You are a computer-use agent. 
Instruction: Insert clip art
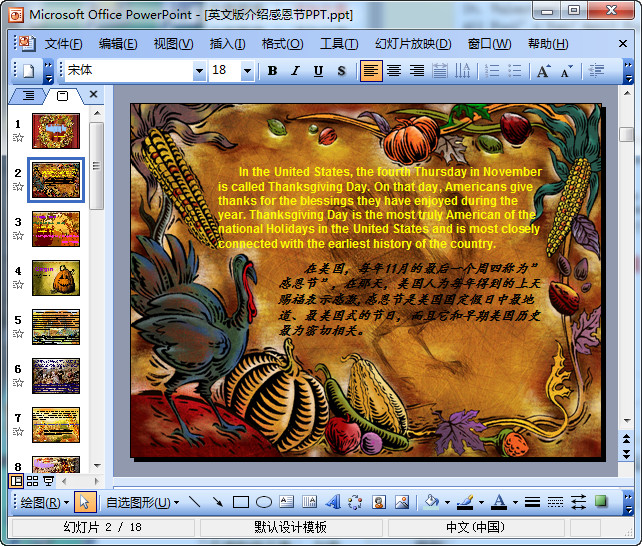[x=379, y=502]
